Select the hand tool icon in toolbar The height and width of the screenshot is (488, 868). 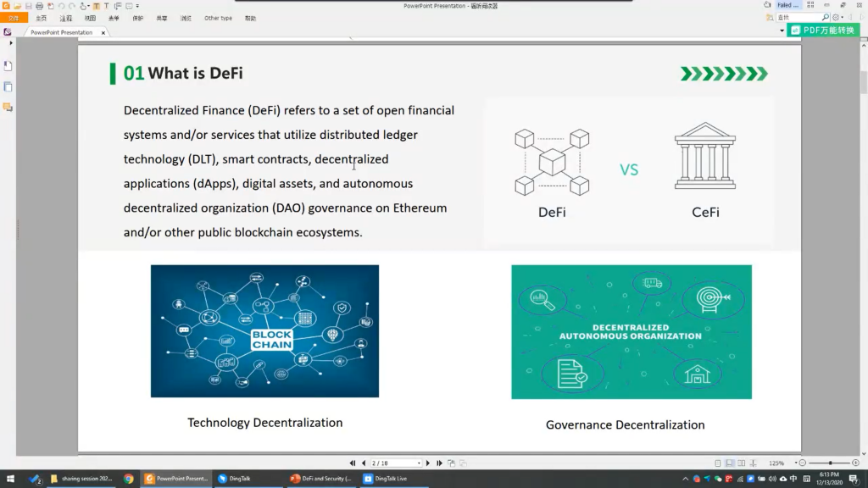pos(84,6)
